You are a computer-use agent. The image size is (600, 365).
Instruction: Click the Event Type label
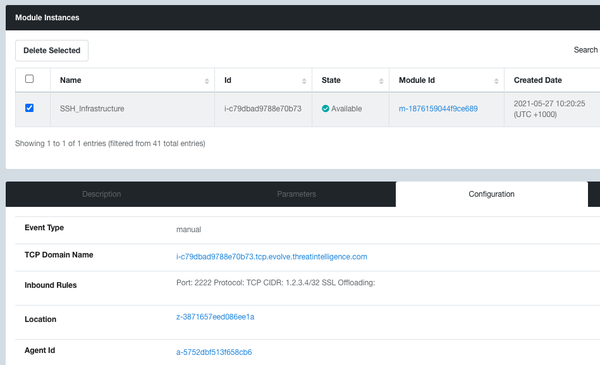[x=44, y=228]
